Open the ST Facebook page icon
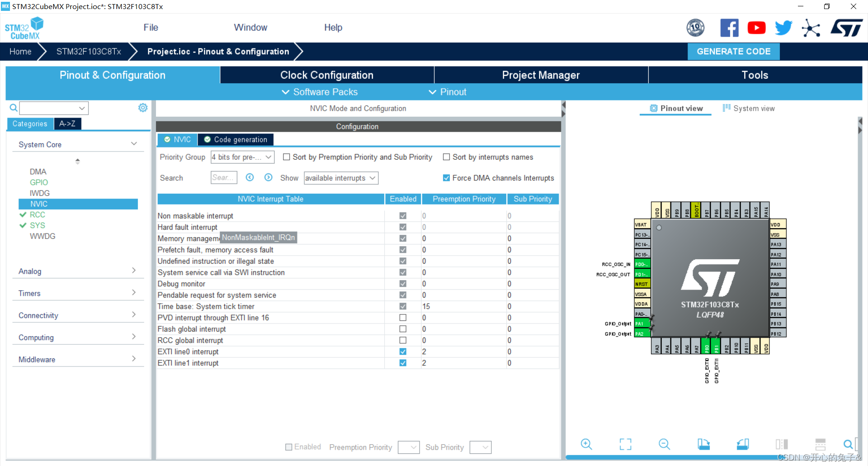 click(x=729, y=28)
